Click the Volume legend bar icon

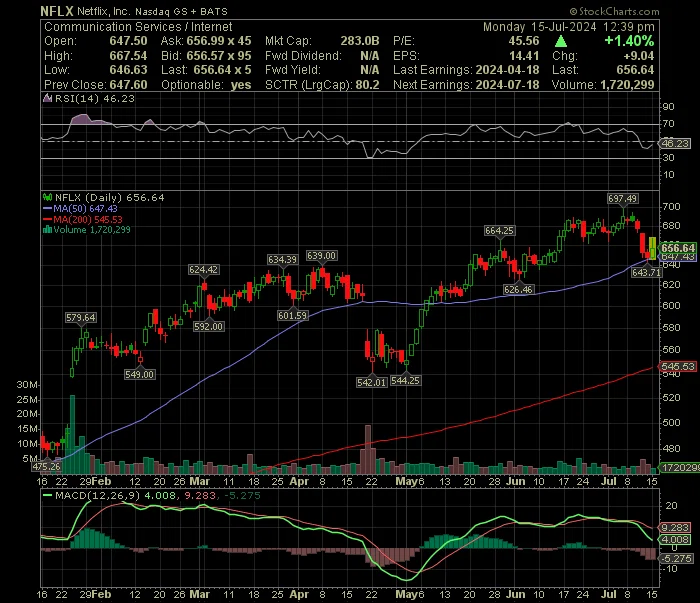pos(47,230)
